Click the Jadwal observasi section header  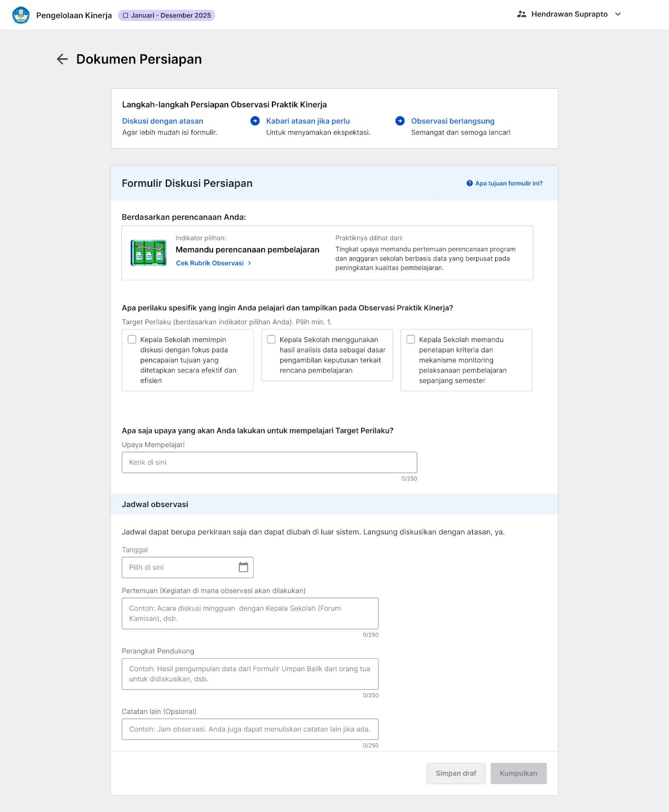click(x=334, y=504)
